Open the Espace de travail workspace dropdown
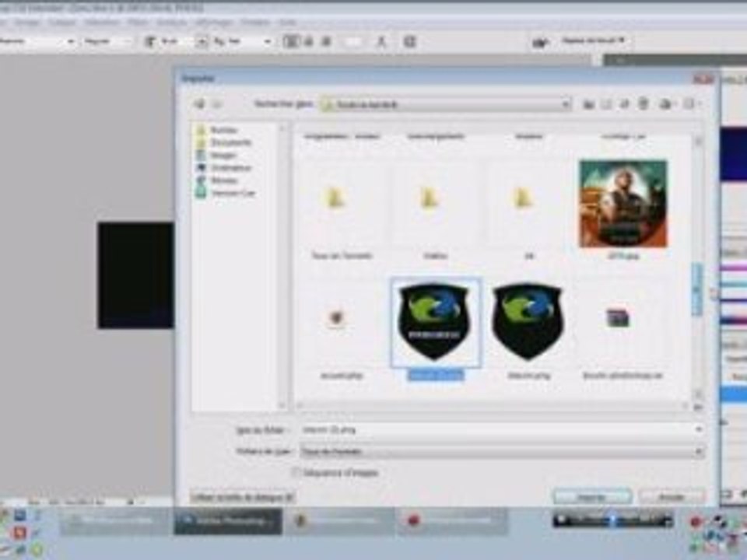This screenshot has width=747, height=560. click(x=594, y=40)
